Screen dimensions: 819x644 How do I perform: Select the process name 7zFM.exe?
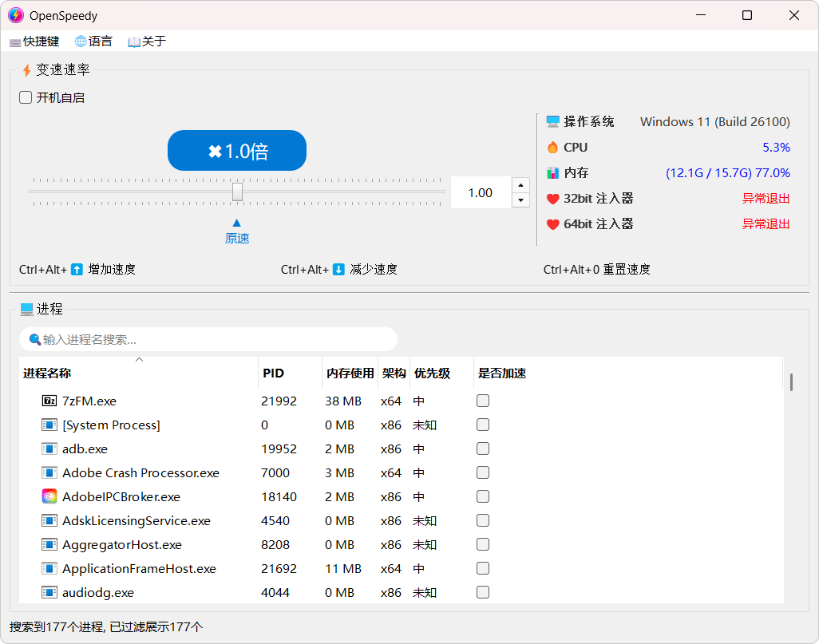pos(89,401)
